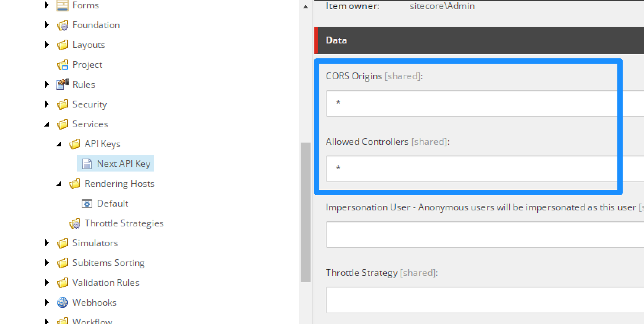
Task: Expand the Foundation tree node
Action: pos(47,25)
